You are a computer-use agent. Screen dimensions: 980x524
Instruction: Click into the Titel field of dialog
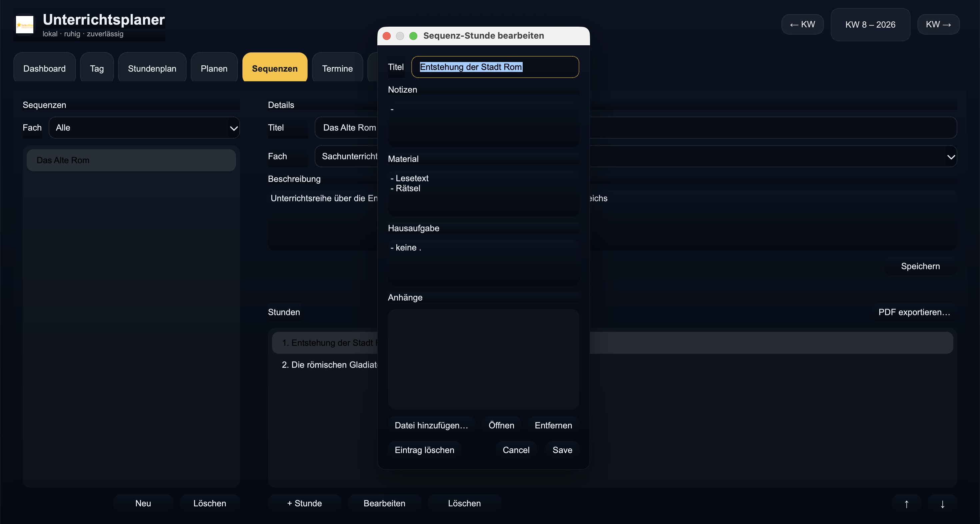tap(495, 67)
